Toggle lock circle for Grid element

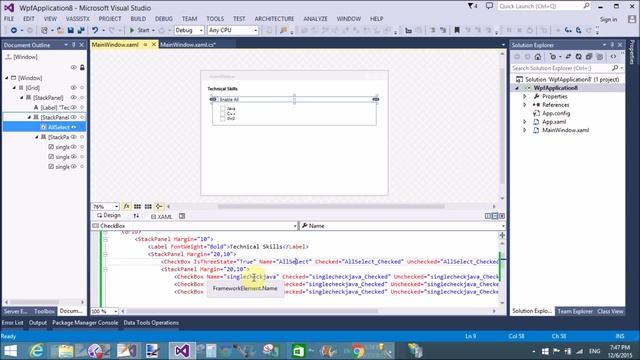(x=82, y=88)
